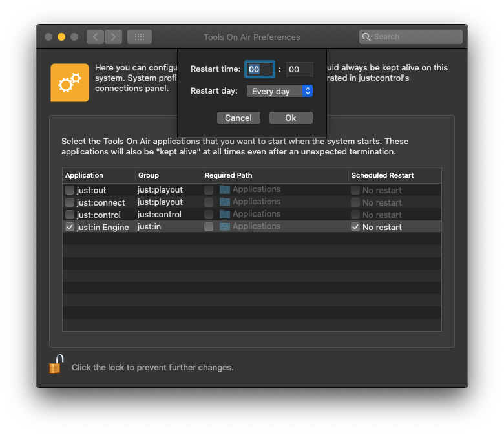
Task: Toggle Required Path checkbox for just:connect
Action: point(209,202)
